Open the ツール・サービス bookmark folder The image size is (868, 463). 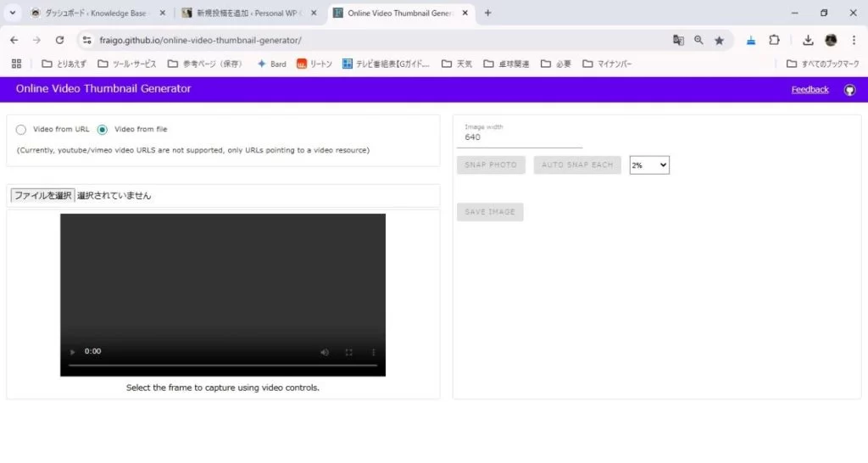pos(127,64)
